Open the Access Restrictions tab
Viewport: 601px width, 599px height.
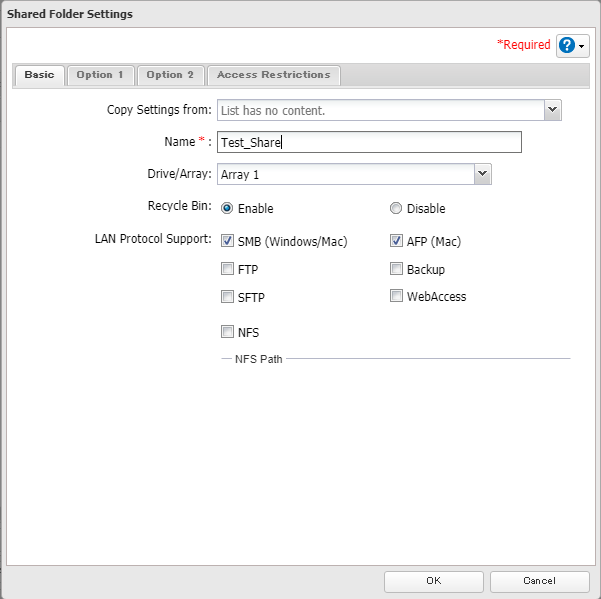tap(273, 75)
